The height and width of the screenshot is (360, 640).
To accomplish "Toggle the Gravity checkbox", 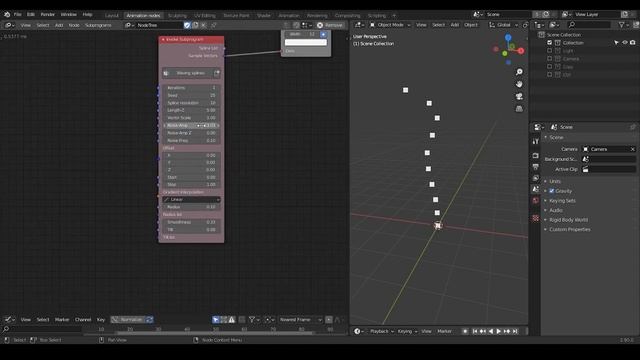I will tap(552, 191).
